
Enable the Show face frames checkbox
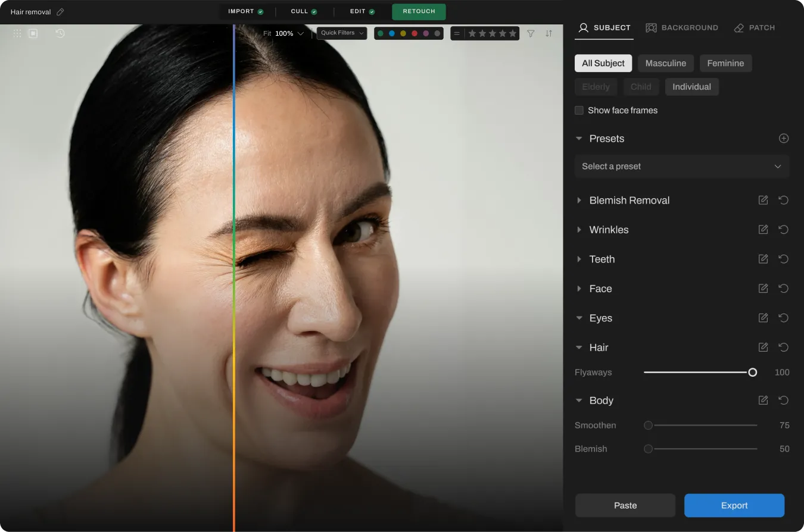[x=579, y=111]
